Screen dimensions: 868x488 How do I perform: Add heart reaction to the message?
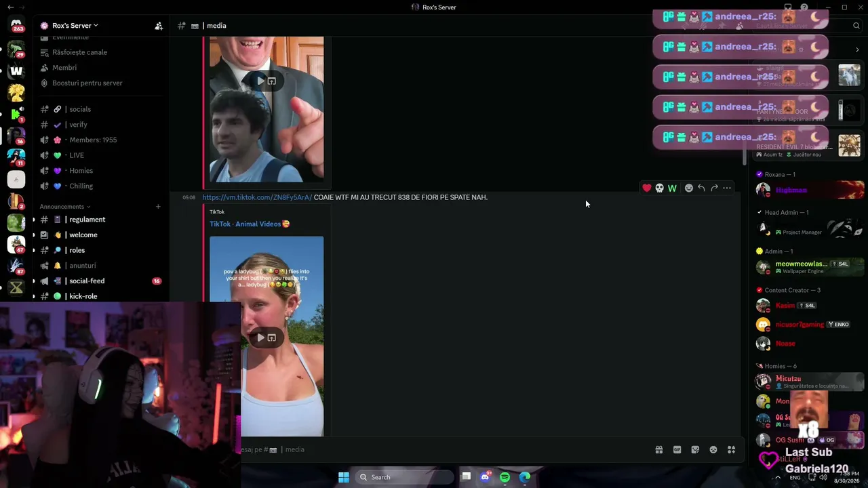click(x=647, y=188)
